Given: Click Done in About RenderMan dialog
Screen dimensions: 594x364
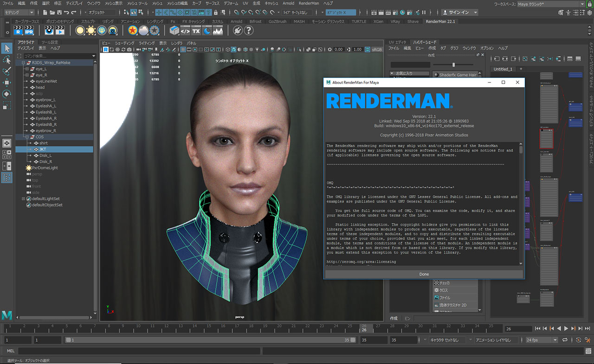Looking at the screenshot, I should (x=424, y=274).
